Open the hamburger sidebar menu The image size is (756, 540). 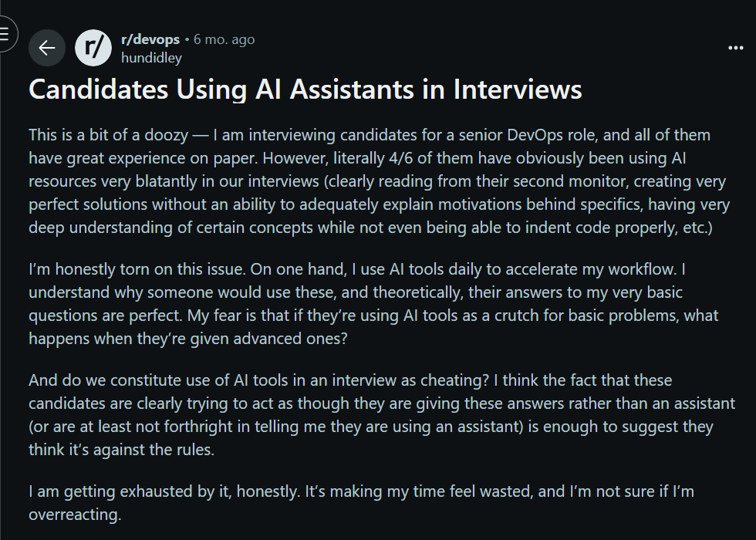click(x=6, y=34)
